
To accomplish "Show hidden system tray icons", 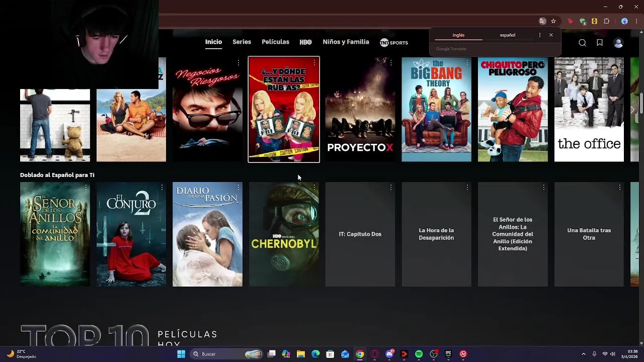I will click(583, 354).
